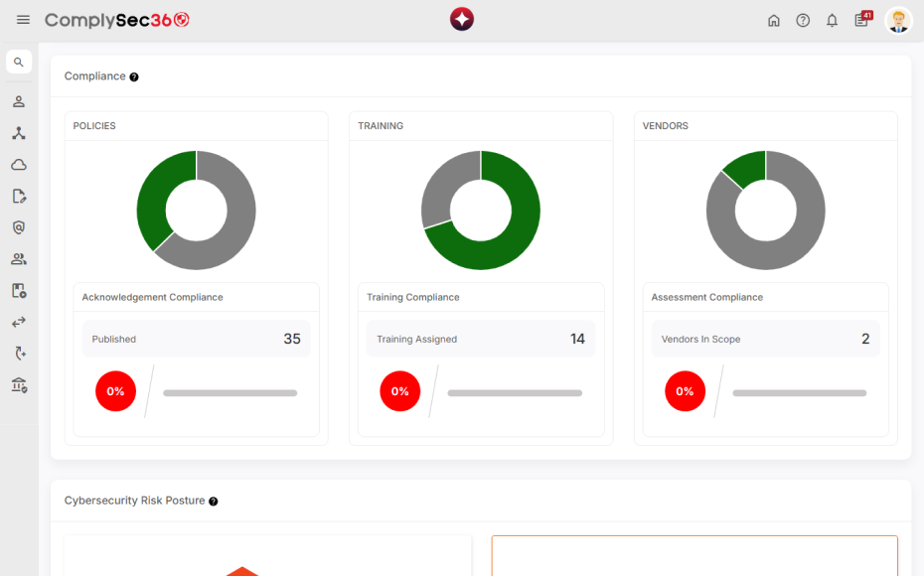
Task: Open the clipboard settings sidebar icon
Action: point(19,290)
